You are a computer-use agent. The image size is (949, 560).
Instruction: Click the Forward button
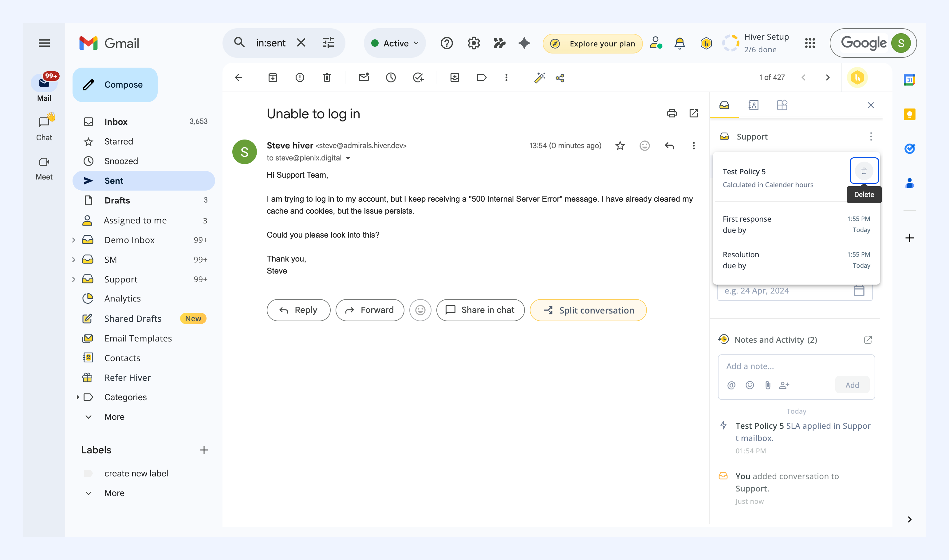(370, 310)
